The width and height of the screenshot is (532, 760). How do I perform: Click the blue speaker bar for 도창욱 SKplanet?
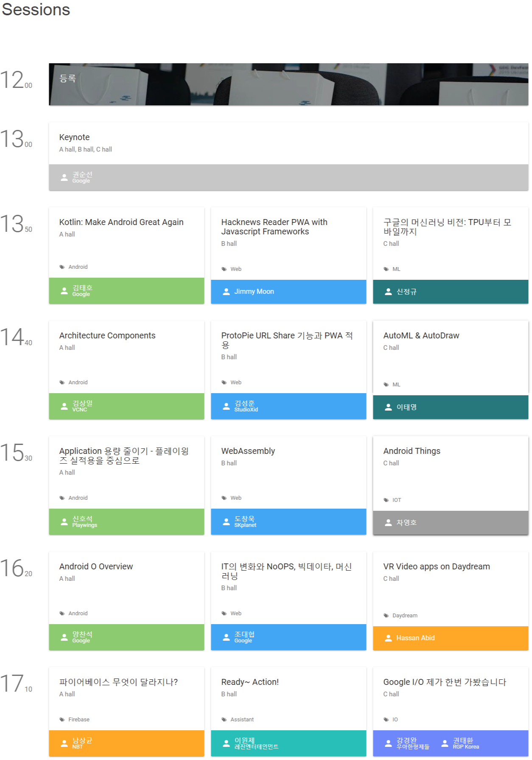[288, 522]
